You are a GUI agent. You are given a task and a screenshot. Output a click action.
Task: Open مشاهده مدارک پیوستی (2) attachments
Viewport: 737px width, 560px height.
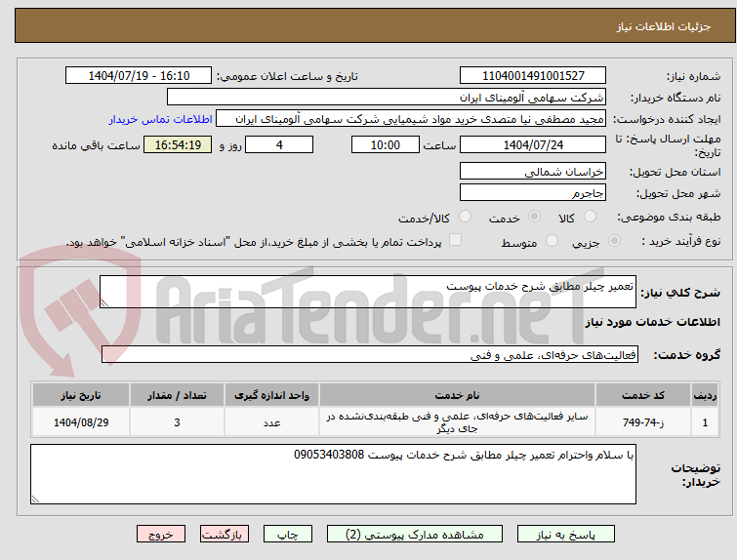click(415, 535)
